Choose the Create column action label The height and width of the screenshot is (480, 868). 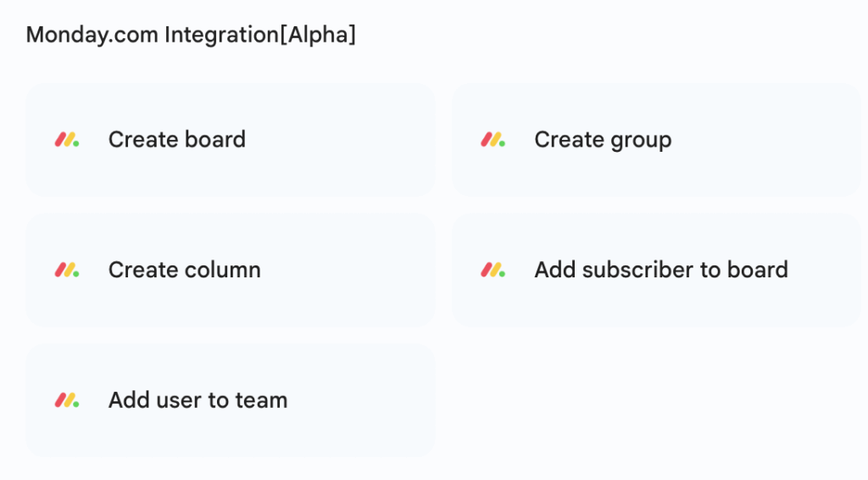(x=184, y=271)
